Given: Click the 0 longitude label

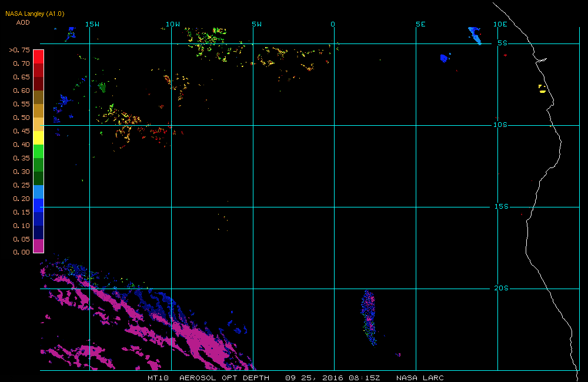Looking at the screenshot, I should [x=333, y=24].
